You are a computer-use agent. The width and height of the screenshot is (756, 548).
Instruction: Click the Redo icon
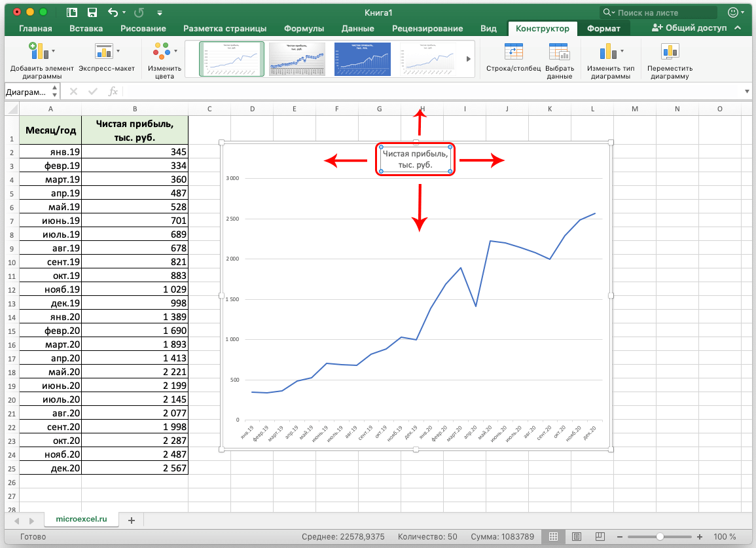139,12
